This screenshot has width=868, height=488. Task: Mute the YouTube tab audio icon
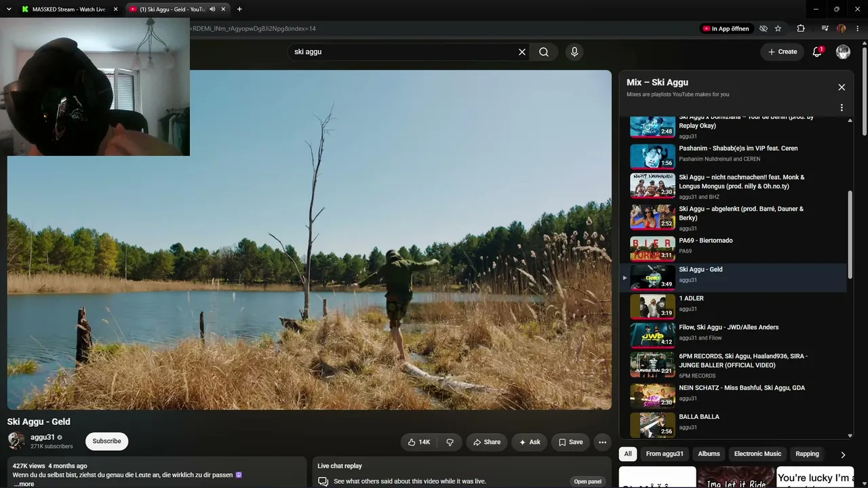point(212,9)
